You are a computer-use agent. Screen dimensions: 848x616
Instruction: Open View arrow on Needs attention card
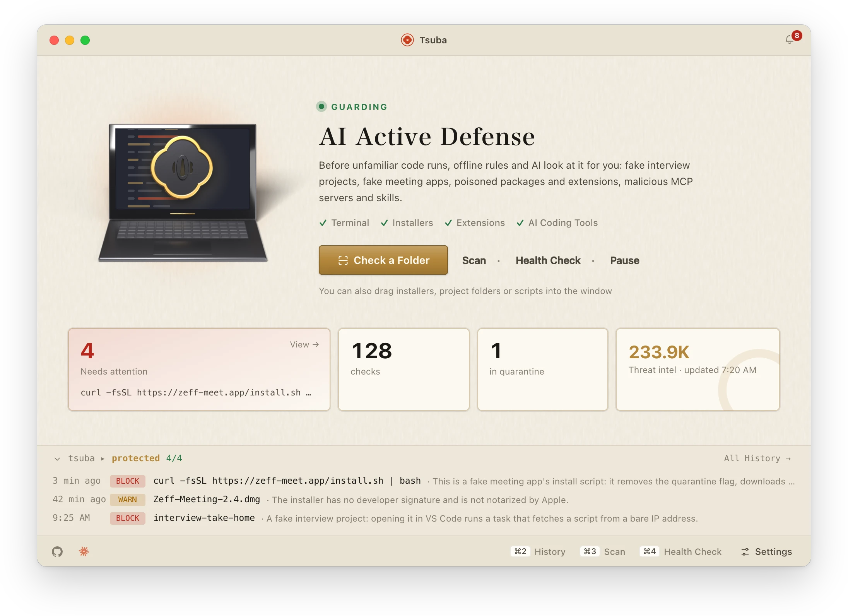[x=304, y=344]
